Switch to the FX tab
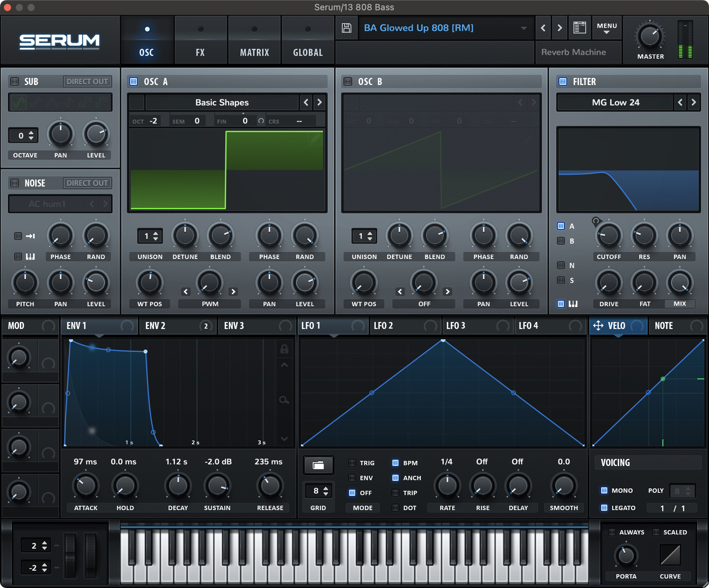 pyautogui.click(x=201, y=40)
